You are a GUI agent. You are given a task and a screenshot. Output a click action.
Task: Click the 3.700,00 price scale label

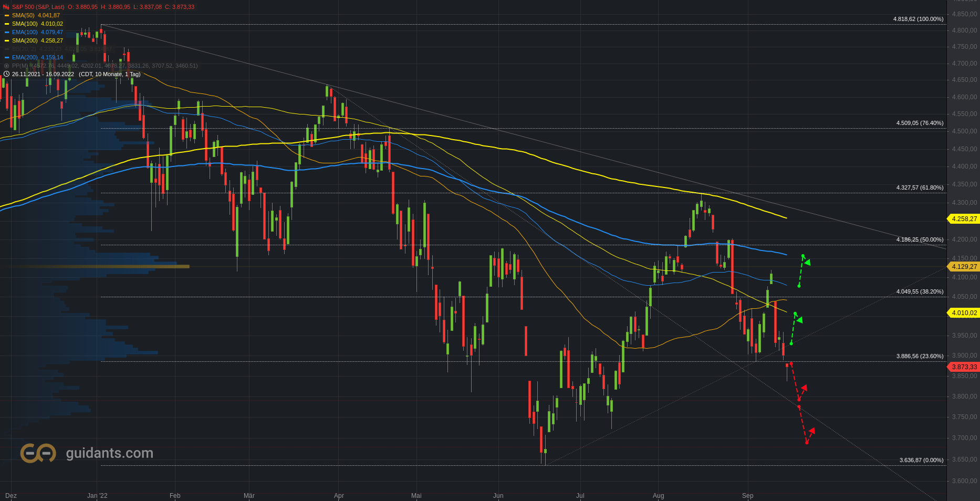tap(964, 438)
